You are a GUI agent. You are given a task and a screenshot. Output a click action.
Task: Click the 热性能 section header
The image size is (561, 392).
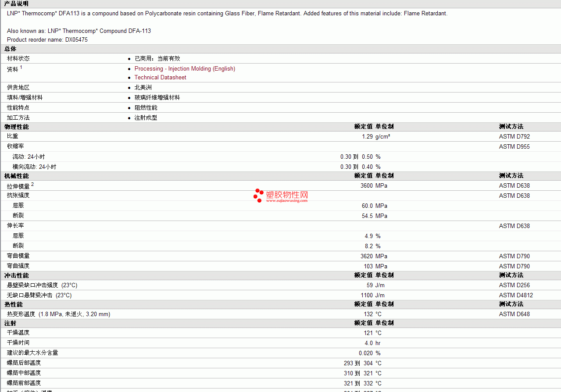point(13,304)
